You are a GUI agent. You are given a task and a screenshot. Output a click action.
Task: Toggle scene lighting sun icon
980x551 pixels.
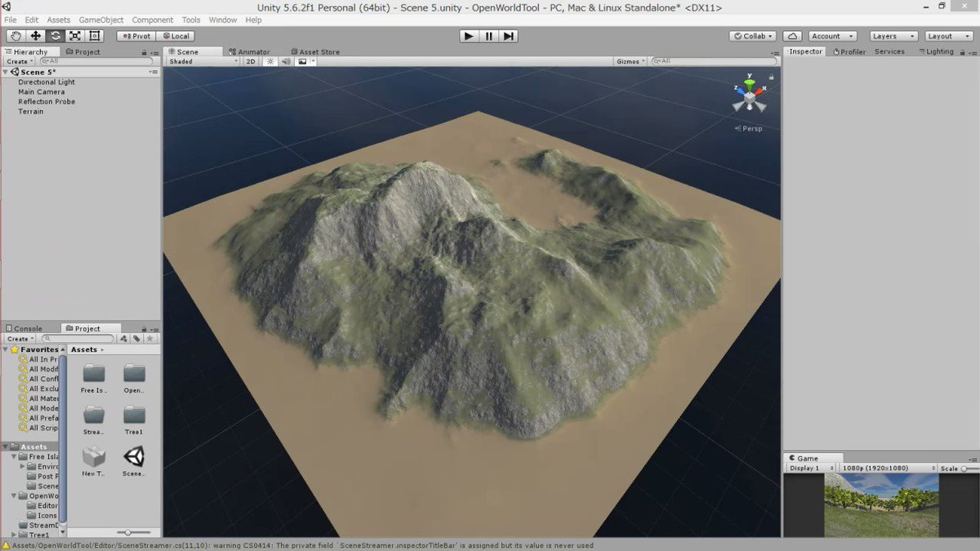270,61
